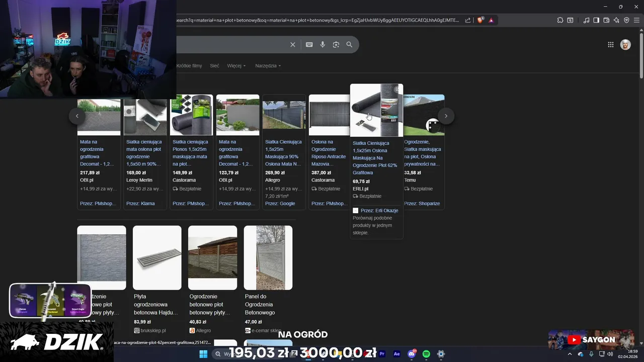Expand the Narzędzia tools menu

coord(268,66)
